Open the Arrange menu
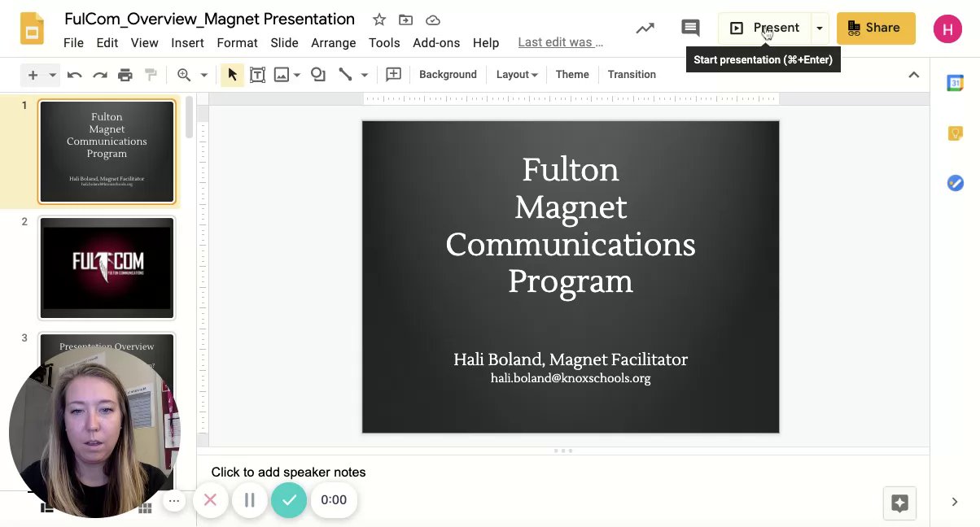The image size is (980, 527). click(333, 42)
